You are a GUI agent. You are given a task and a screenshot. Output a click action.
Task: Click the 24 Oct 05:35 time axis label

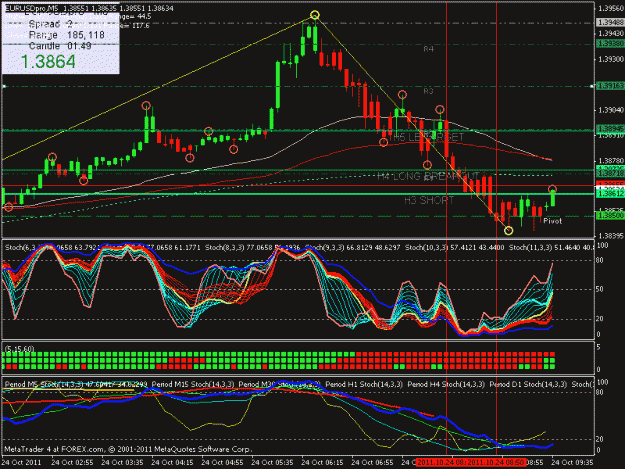click(272, 463)
